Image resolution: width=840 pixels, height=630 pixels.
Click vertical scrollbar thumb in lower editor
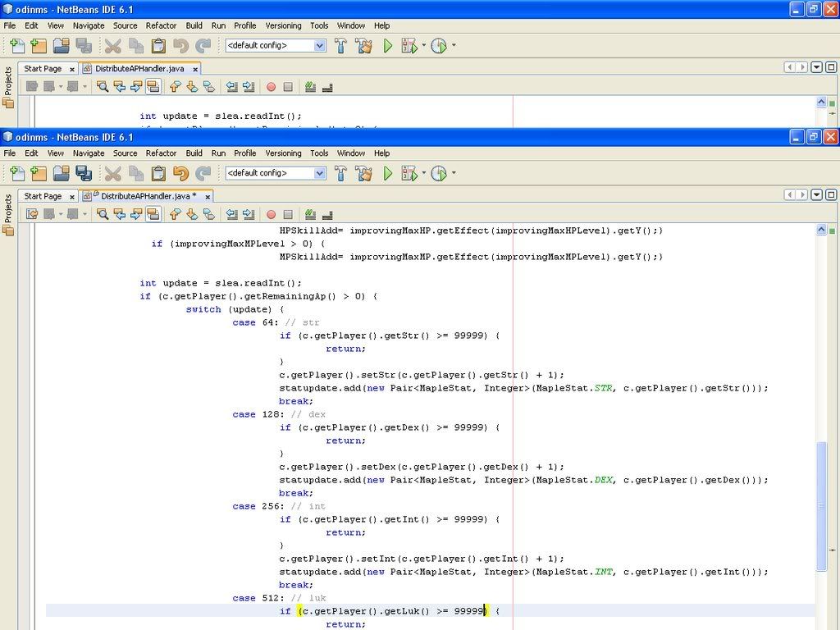tap(821, 504)
